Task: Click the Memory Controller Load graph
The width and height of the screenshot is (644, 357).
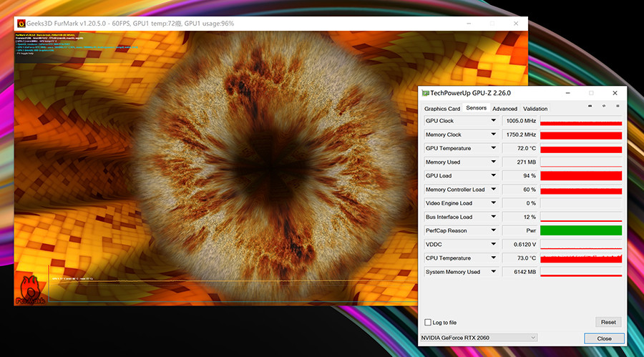Action: (x=581, y=190)
